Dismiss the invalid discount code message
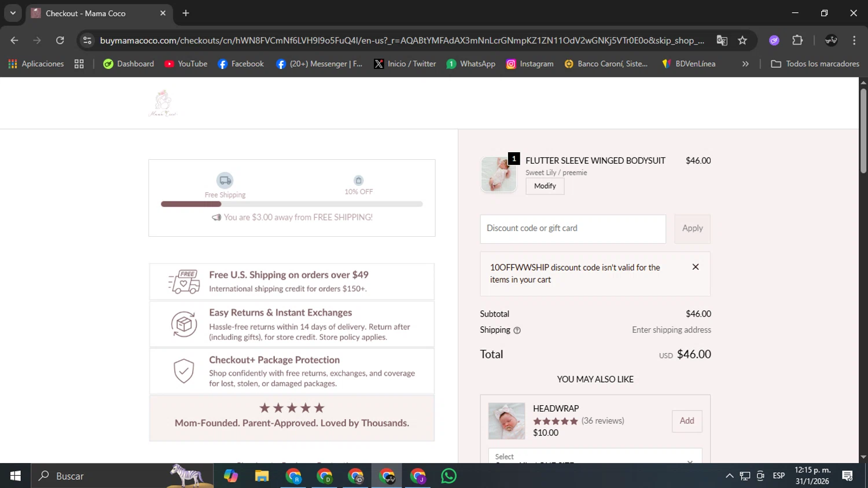Viewport: 868px width, 488px height. [696, 267]
